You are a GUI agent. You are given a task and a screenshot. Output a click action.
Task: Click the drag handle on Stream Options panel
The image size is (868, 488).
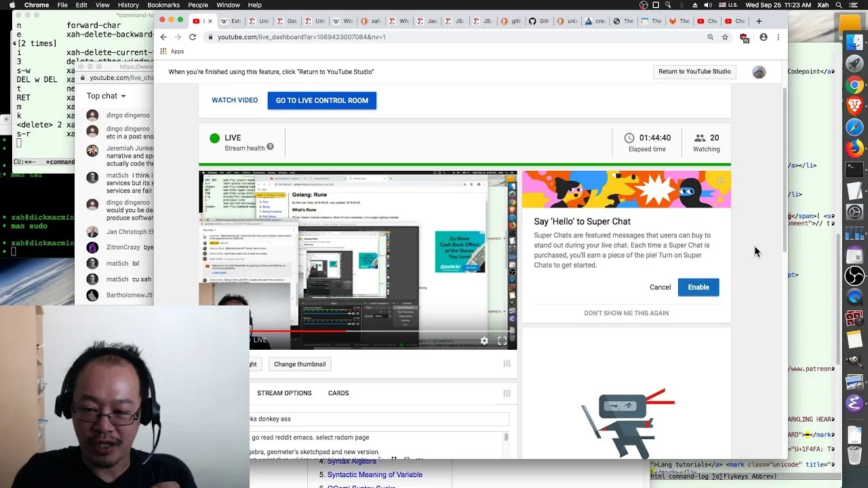[x=507, y=393]
